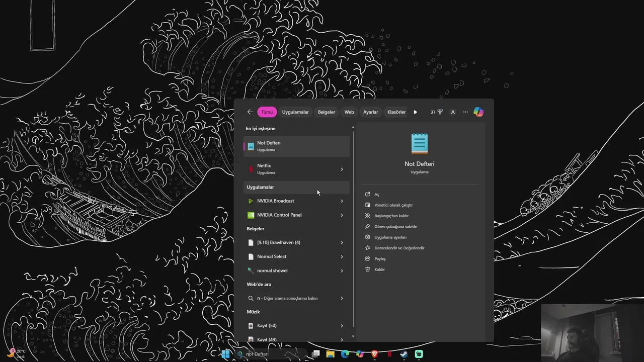Click the NVIDIA Control Panel icon
644x362 pixels.
click(x=251, y=215)
